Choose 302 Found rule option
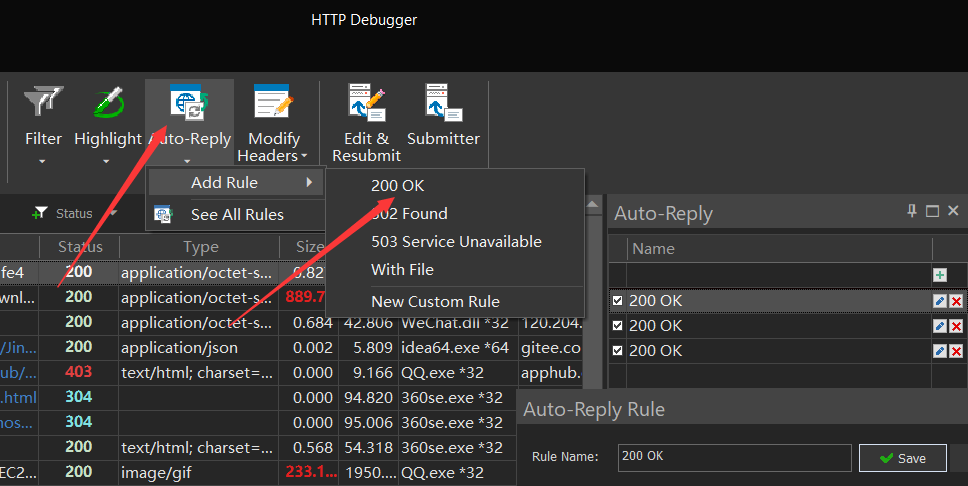 409,214
